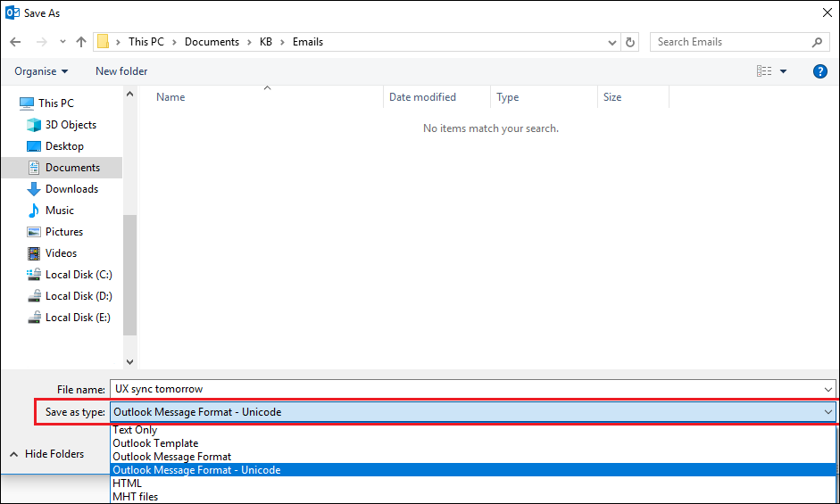The width and height of the screenshot is (840, 504).
Task: Go up one folder level
Action: click(x=81, y=42)
